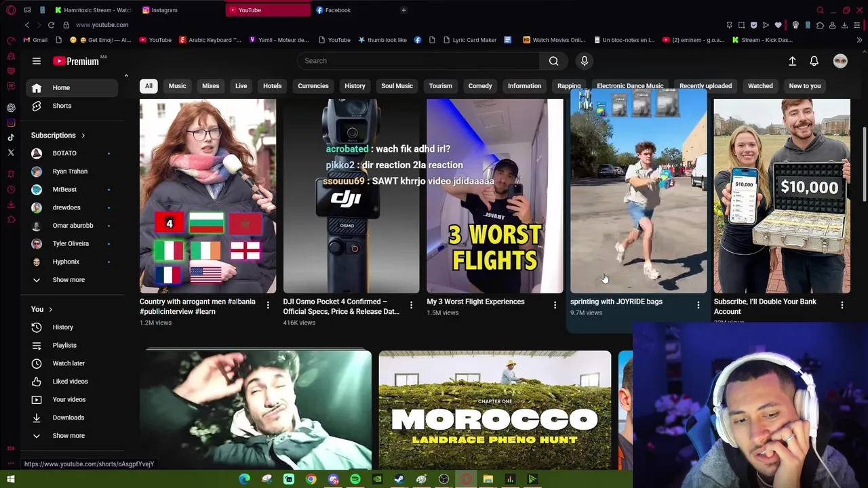Open Tyler Oliveira channel subscription
868x488 pixels.
(72, 243)
